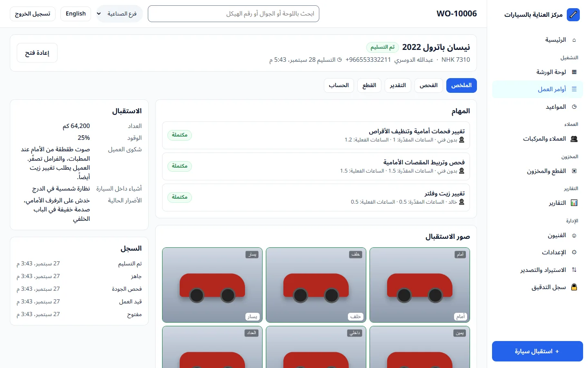Click the إعادة فتح button
This screenshot has height=368, width=588.
pyautogui.click(x=37, y=53)
